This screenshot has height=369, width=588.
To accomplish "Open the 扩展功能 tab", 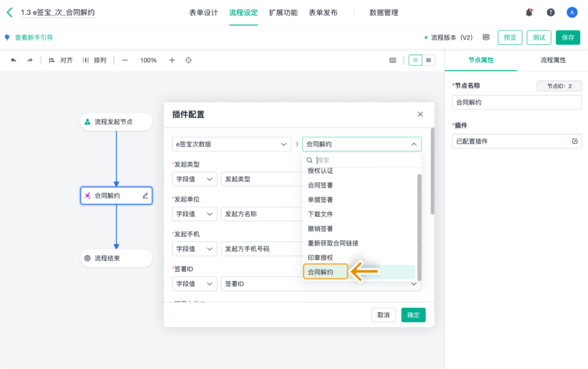I will [283, 13].
